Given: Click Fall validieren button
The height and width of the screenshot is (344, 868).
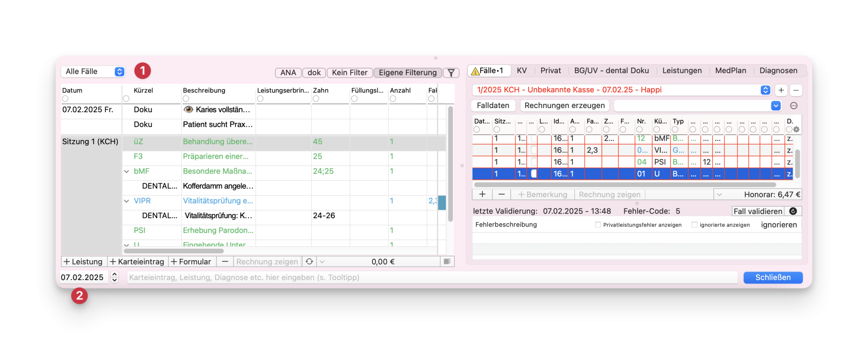Looking at the screenshot, I should pyautogui.click(x=758, y=211).
